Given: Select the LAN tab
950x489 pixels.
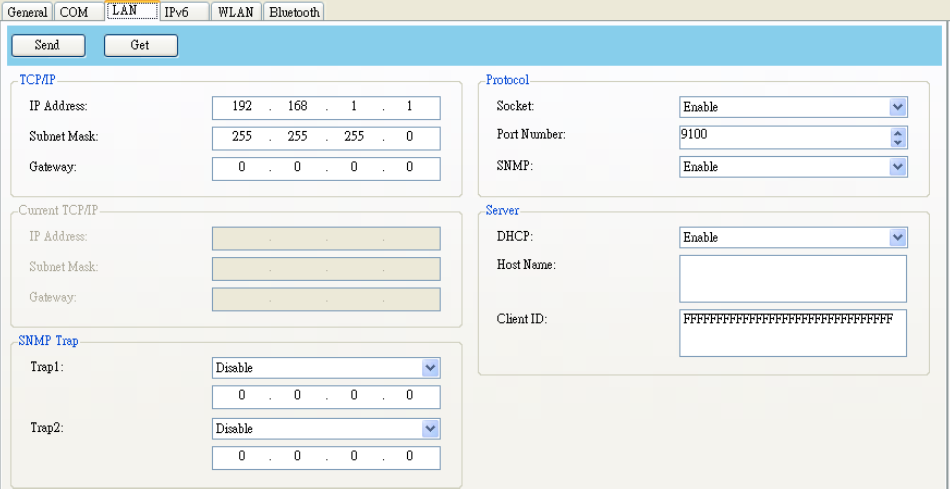Looking at the screenshot, I should [x=132, y=10].
